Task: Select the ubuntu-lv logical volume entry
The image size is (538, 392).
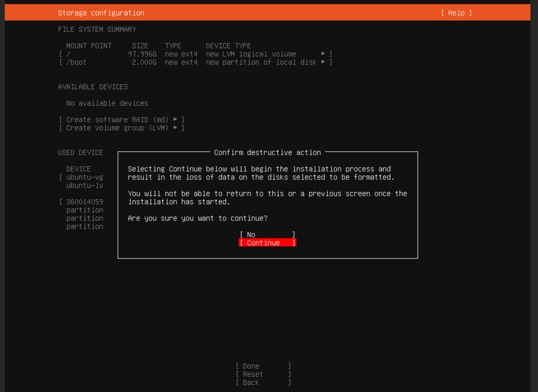Action: point(85,185)
